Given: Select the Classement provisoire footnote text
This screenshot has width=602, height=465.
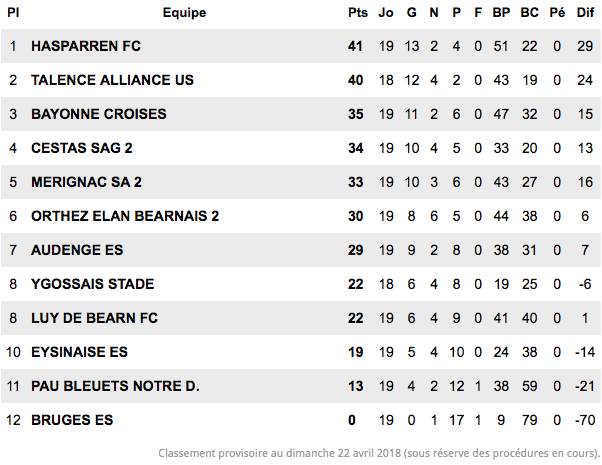Looking at the screenshot, I should (x=379, y=453).
